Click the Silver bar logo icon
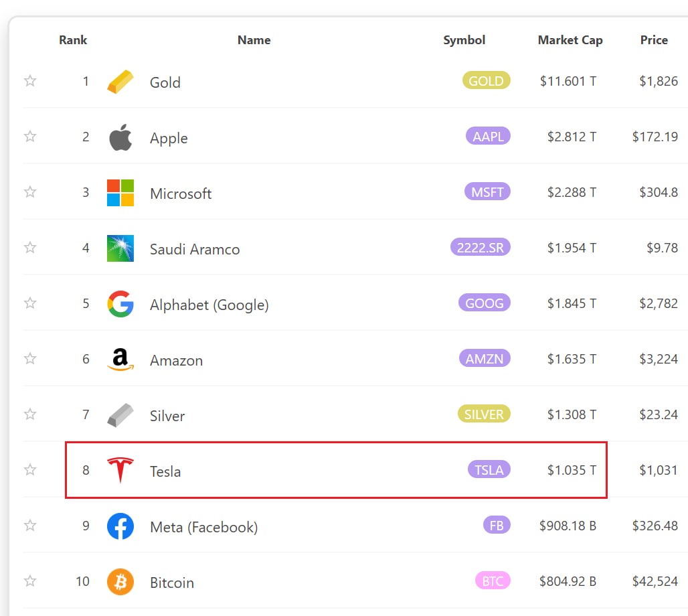688x616 pixels. pos(120,415)
